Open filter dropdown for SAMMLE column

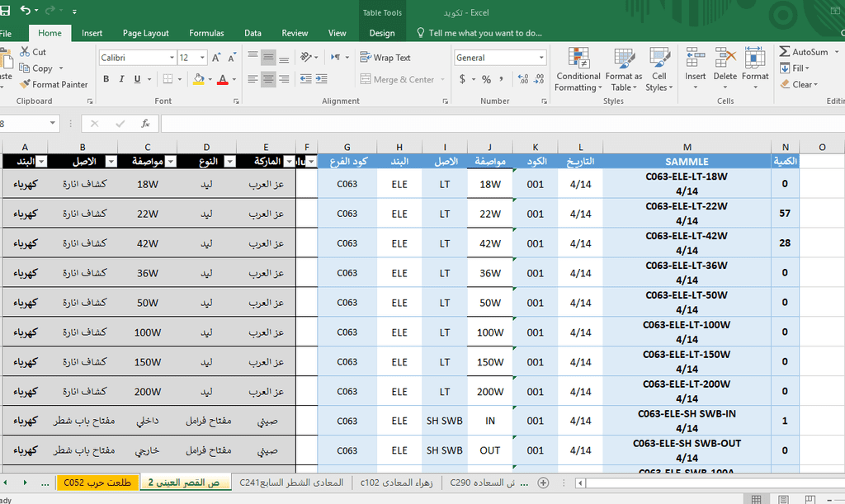[x=763, y=162]
